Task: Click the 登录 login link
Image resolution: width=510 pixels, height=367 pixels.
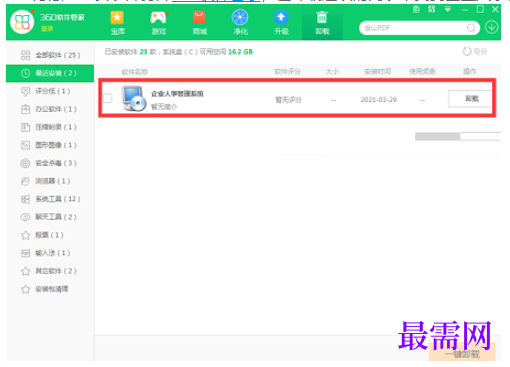Action: click(47, 29)
